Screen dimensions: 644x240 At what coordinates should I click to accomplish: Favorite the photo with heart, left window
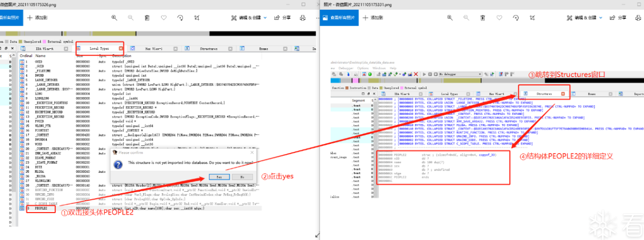coord(164,17)
